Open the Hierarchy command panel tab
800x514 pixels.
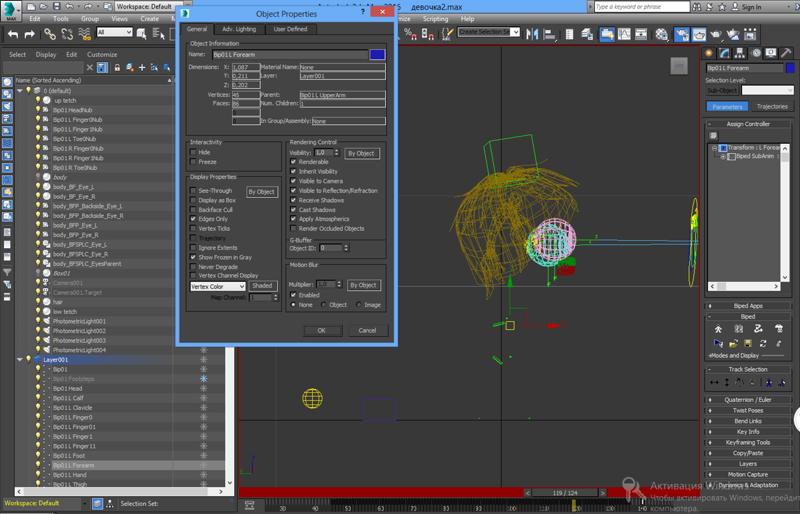739,53
